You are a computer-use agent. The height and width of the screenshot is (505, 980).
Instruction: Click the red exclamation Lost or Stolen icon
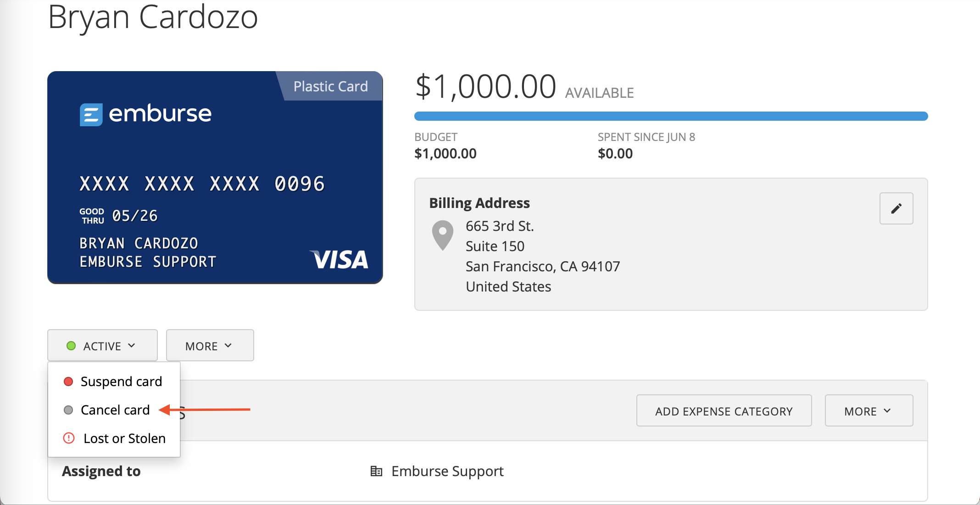point(69,438)
